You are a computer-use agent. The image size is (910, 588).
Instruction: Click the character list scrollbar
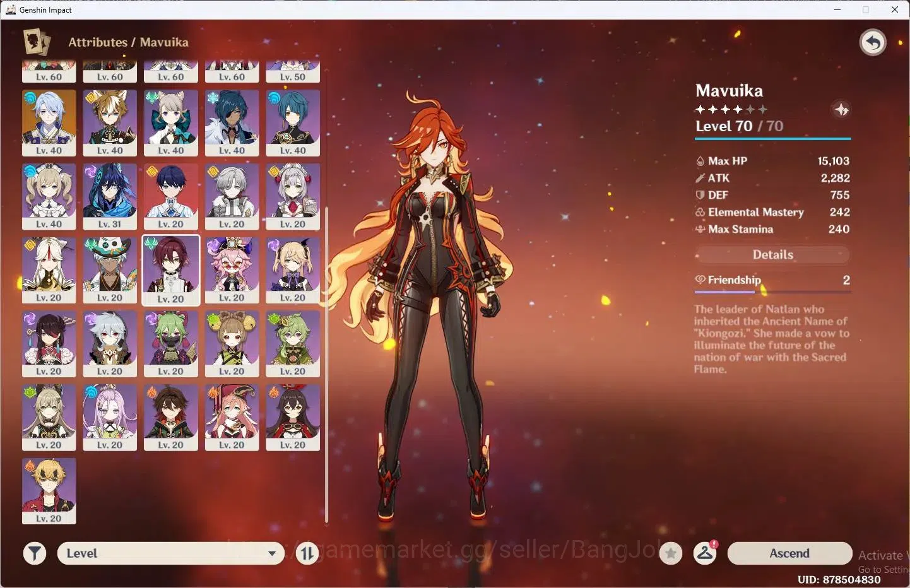click(326, 365)
